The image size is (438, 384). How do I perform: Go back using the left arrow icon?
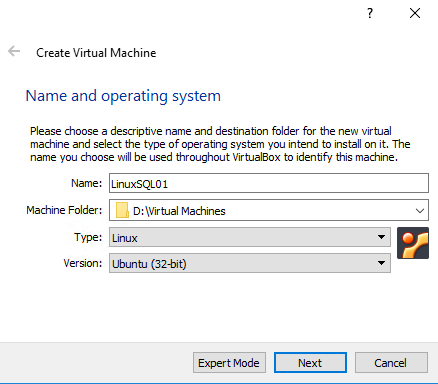(14, 51)
